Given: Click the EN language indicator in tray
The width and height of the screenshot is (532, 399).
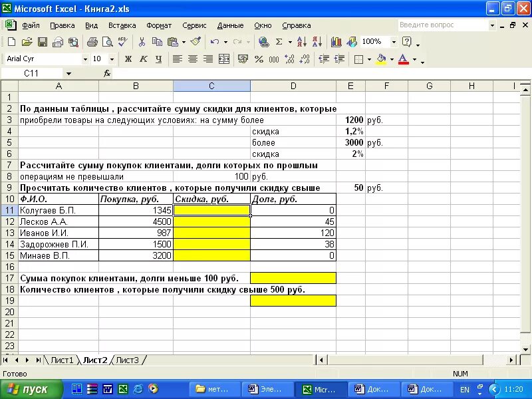Looking at the screenshot, I should point(465,390).
